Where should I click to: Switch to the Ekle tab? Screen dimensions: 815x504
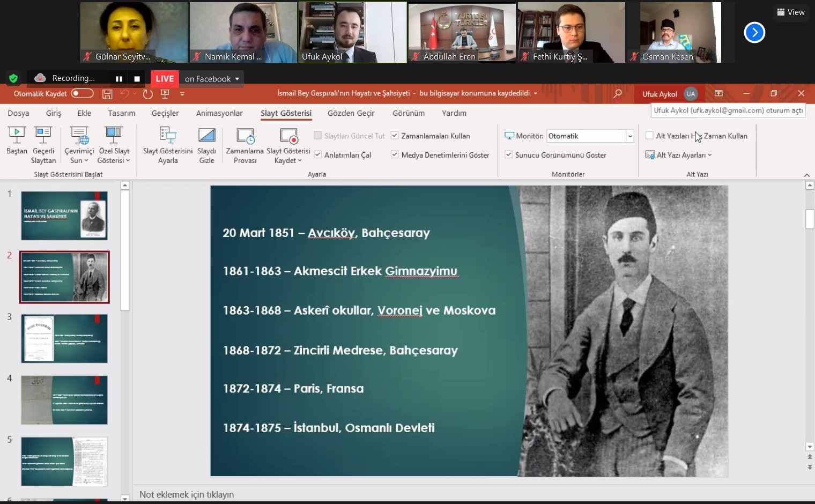tap(84, 113)
